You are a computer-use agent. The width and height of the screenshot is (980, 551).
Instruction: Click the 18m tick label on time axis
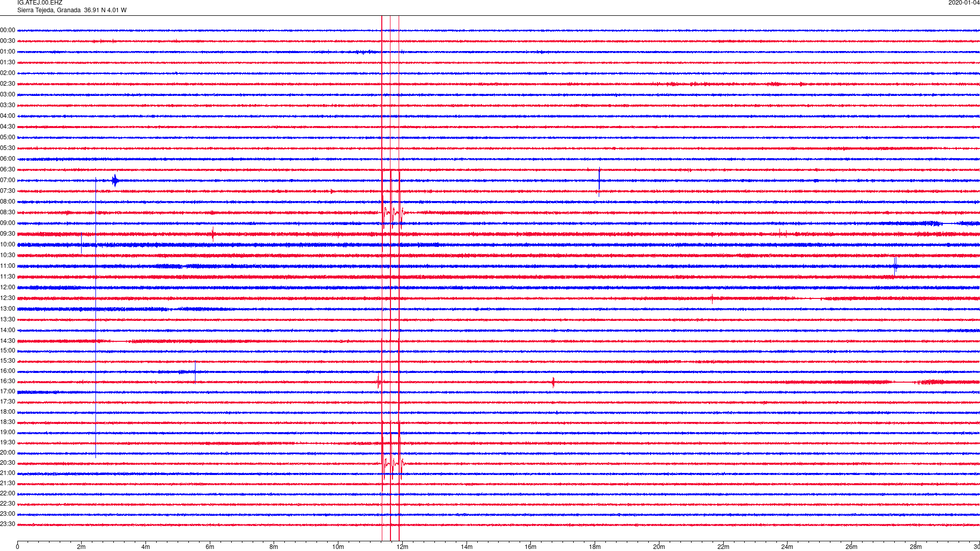[x=595, y=547]
